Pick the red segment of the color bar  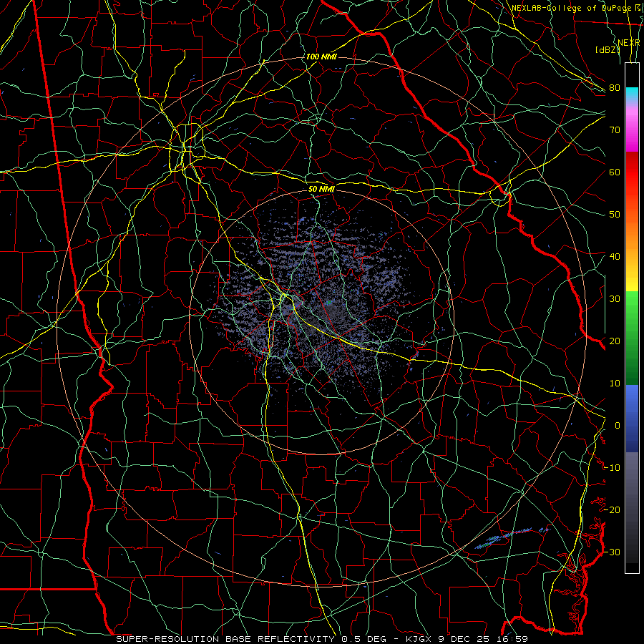632,172
